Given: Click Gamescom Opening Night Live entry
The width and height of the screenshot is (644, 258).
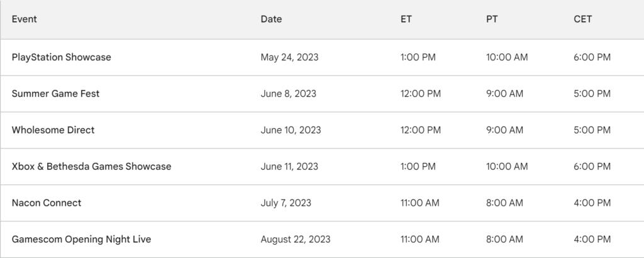Looking at the screenshot, I should (x=81, y=240).
